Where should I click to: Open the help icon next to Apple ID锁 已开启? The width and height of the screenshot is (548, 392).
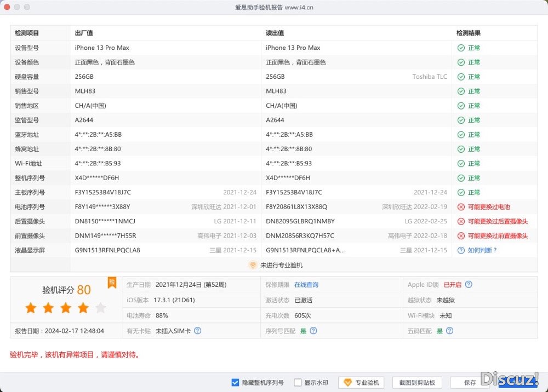[x=469, y=285]
